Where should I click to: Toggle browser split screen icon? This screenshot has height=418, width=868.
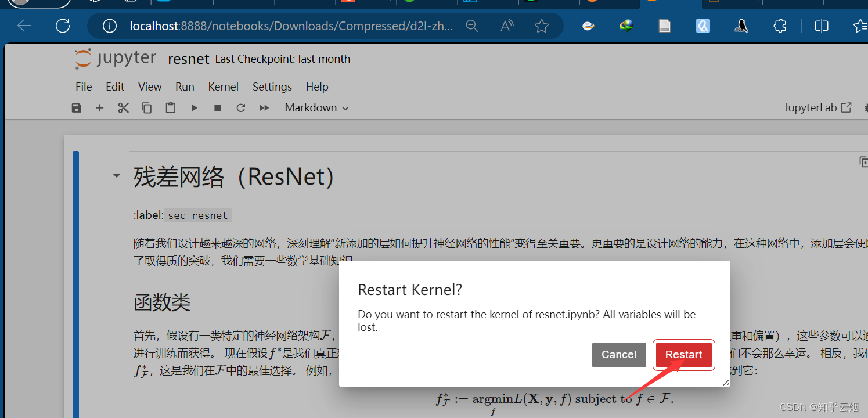[x=822, y=26]
